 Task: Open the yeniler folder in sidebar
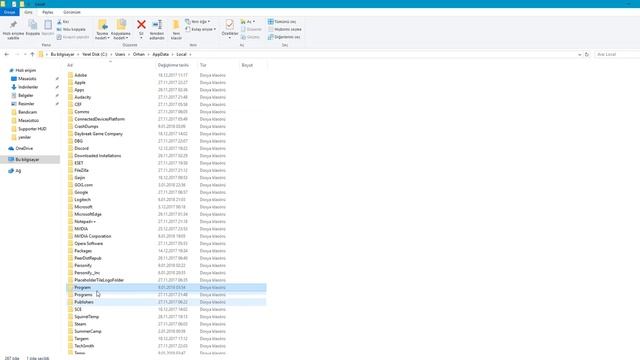pos(24,138)
